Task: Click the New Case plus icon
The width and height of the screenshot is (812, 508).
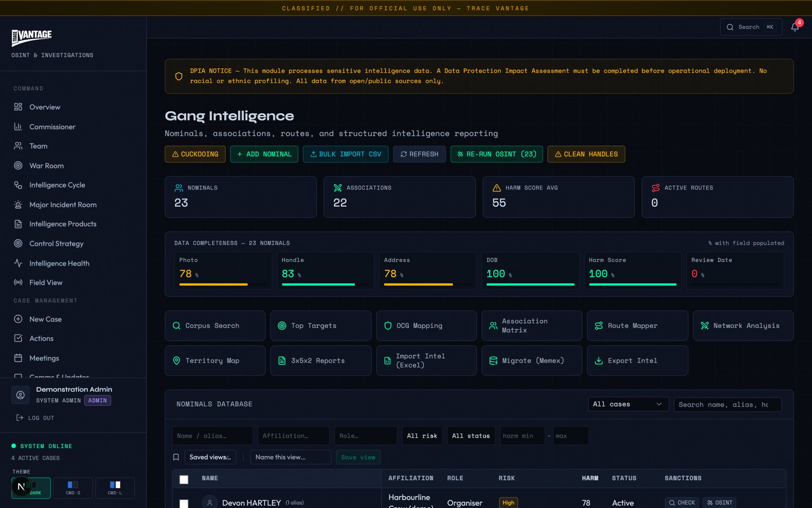Action: click(18, 319)
